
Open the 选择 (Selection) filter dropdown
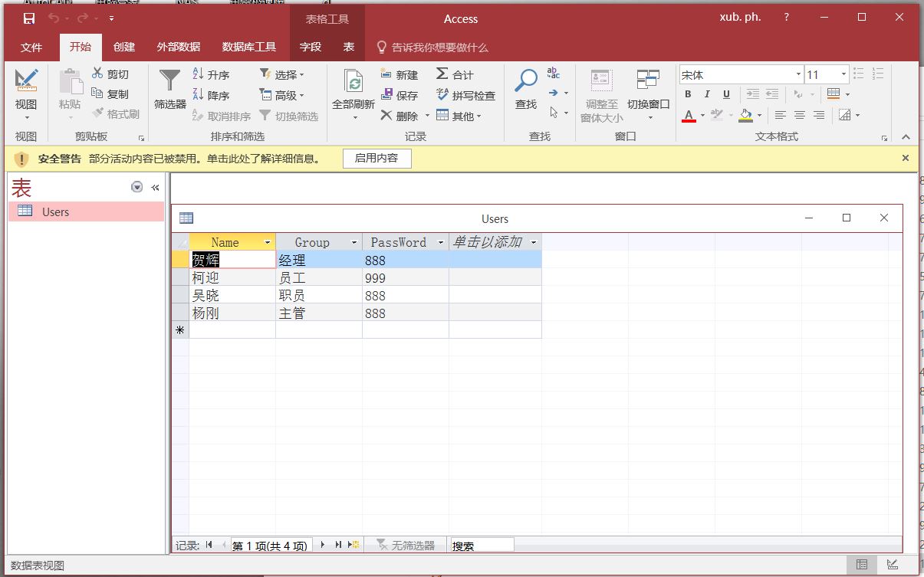tap(282, 74)
